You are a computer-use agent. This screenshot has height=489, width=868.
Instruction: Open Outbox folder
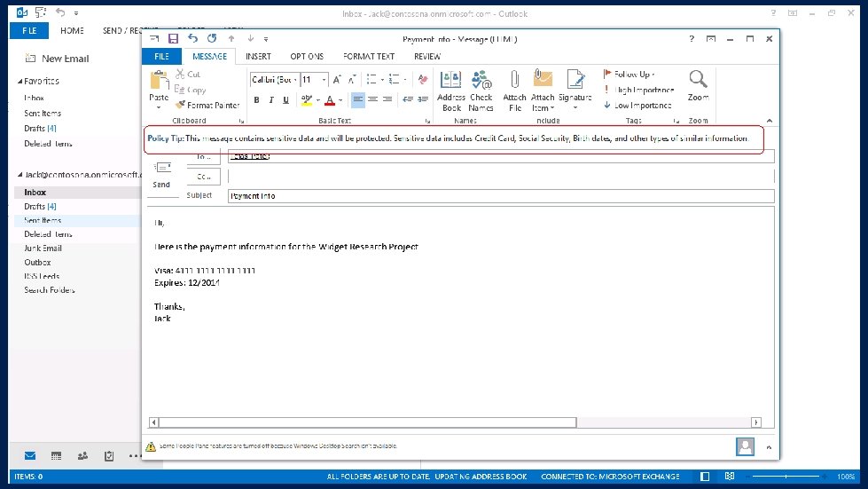pos(37,263)
